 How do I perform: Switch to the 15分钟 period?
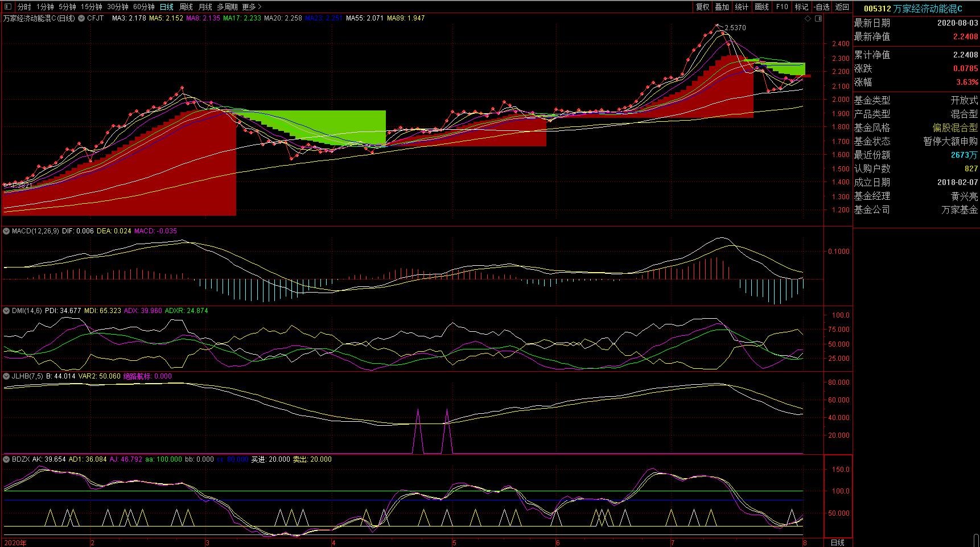pyautogui.click(x=91, y=7)
